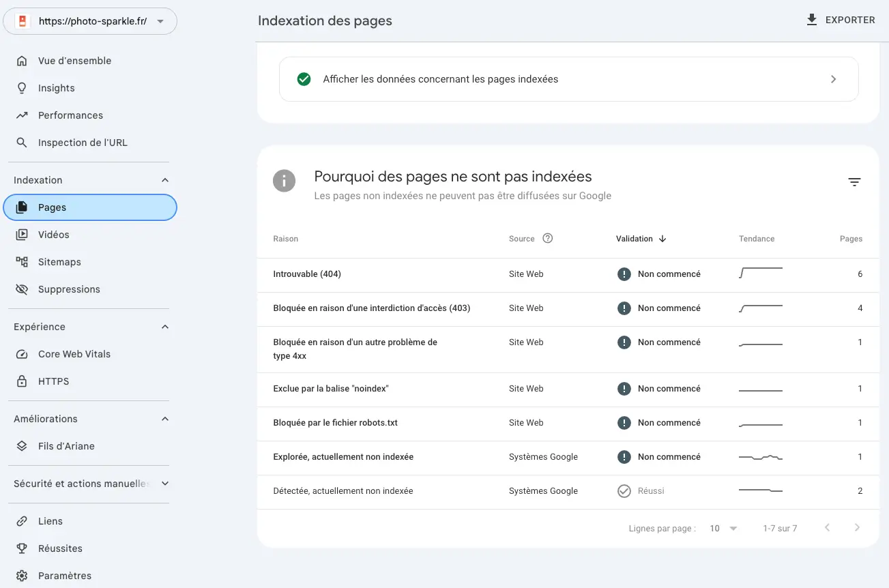
Task: Click the Tendance column header
Action: [x=757, y=239]
